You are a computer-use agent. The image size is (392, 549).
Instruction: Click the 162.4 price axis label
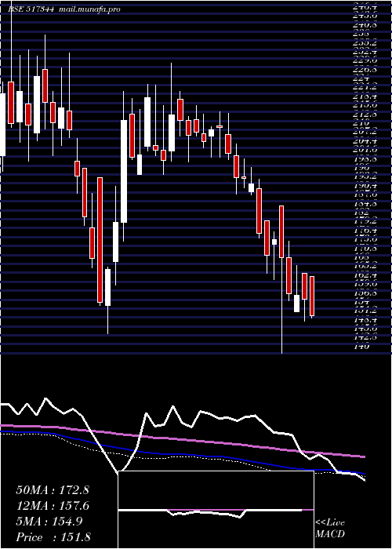pos(365,275)
